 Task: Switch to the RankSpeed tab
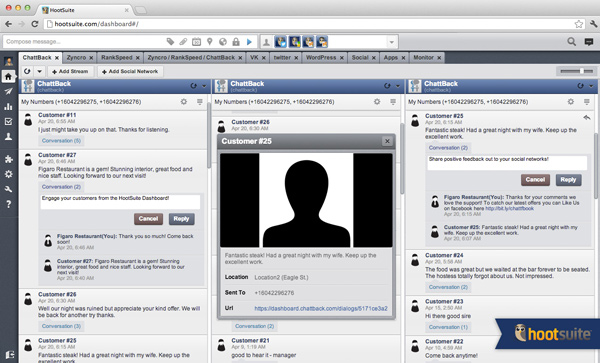[116, 57]
